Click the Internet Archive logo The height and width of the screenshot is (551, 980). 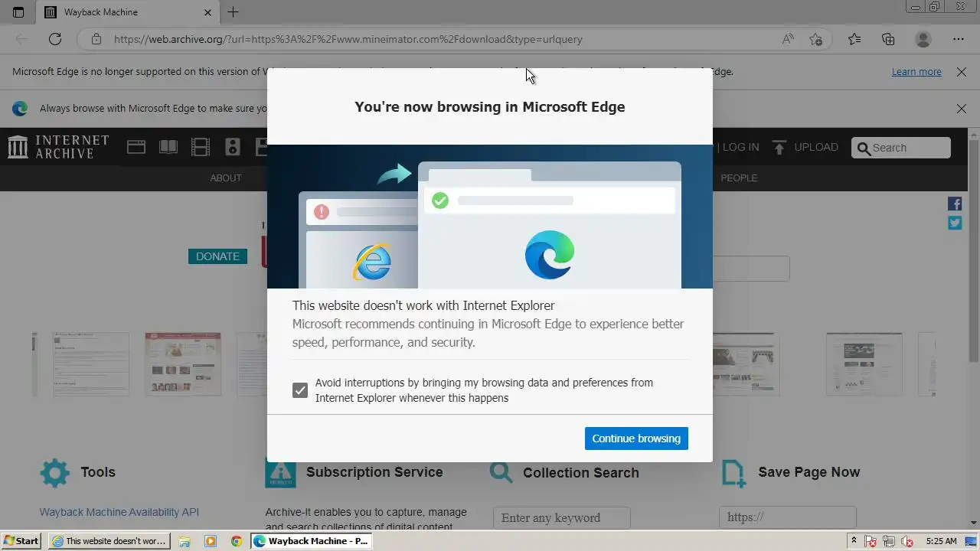[x=58, y=147]
